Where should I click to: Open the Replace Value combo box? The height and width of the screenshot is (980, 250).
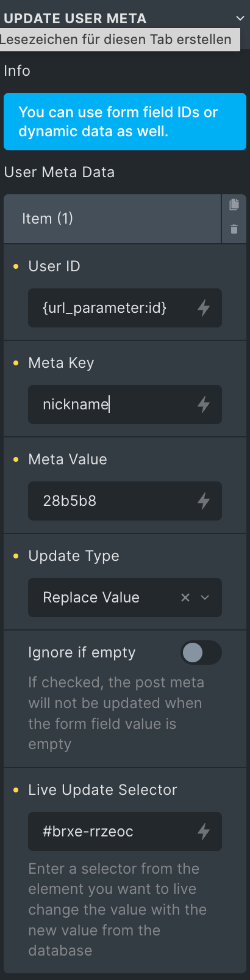(x=125, y=598)
